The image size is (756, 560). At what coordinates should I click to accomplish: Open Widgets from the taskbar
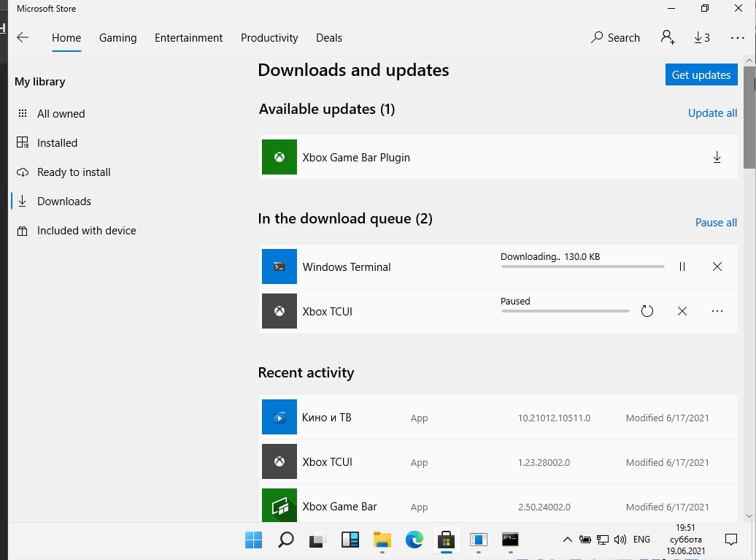pos(350,540)
